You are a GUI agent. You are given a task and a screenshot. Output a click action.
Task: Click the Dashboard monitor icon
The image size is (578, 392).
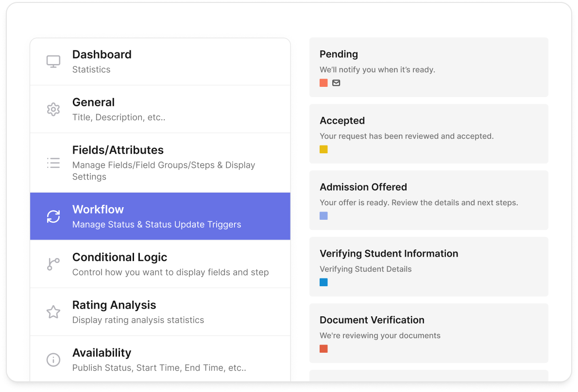pos(53,62)
